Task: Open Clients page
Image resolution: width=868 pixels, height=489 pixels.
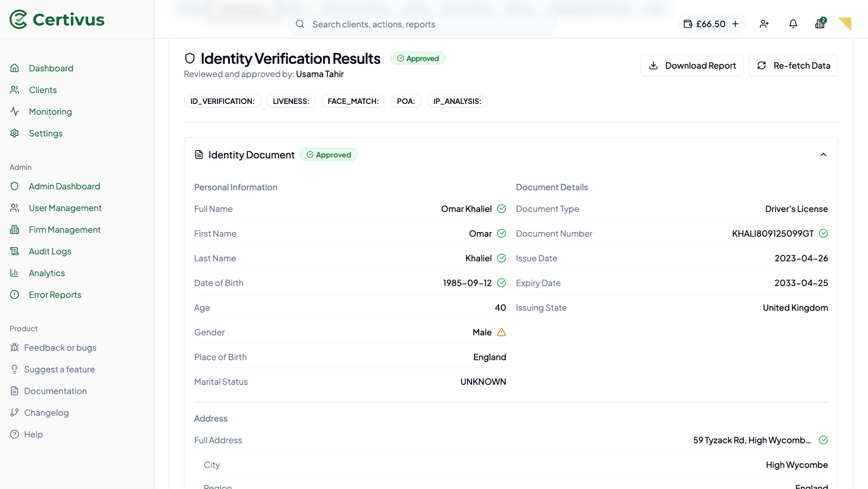Action: point(43,90)
